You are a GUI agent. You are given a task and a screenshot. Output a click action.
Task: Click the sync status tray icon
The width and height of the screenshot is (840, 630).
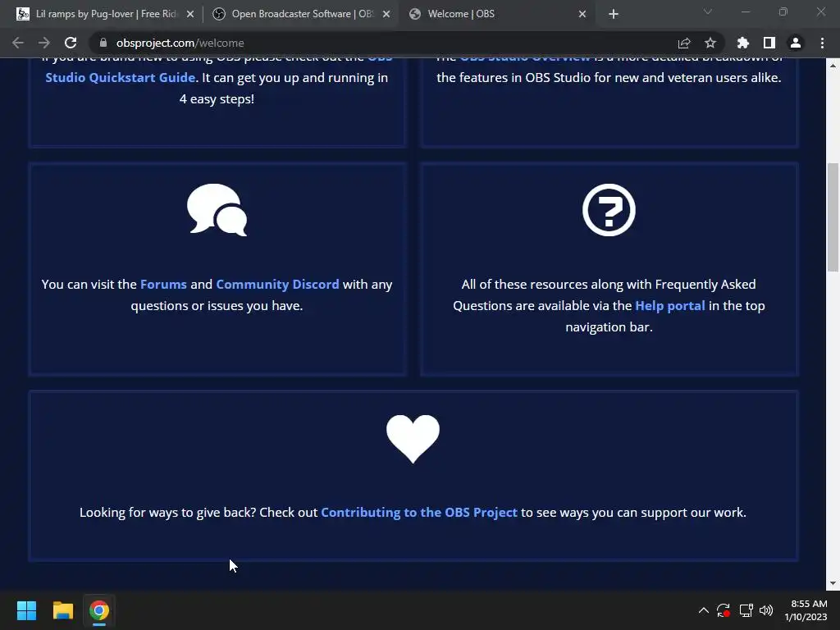[724, 610]
